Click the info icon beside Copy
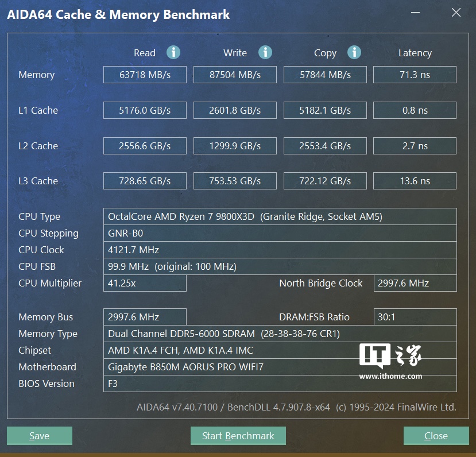This screenshot has width=476, height=457. tap(354, 52)
